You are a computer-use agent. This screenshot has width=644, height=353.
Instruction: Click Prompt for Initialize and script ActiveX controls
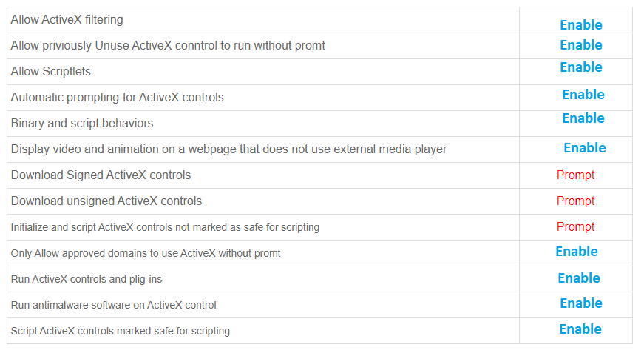575,227
